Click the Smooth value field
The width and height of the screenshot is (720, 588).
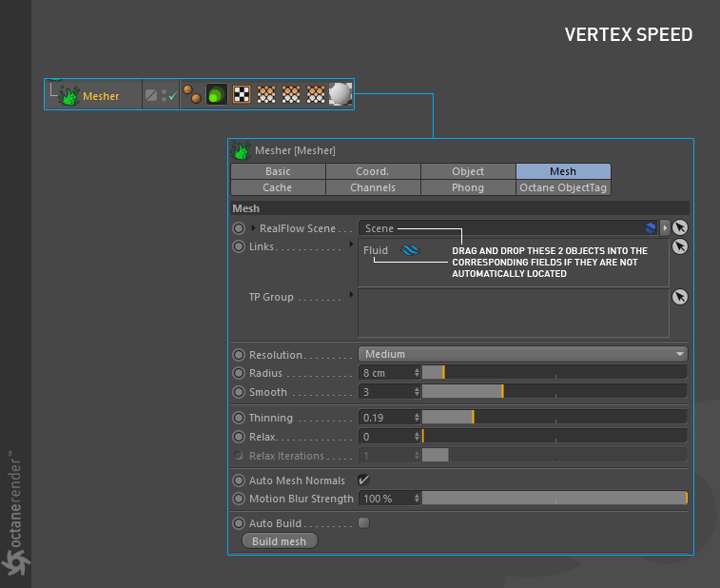[x=386, y=392]
